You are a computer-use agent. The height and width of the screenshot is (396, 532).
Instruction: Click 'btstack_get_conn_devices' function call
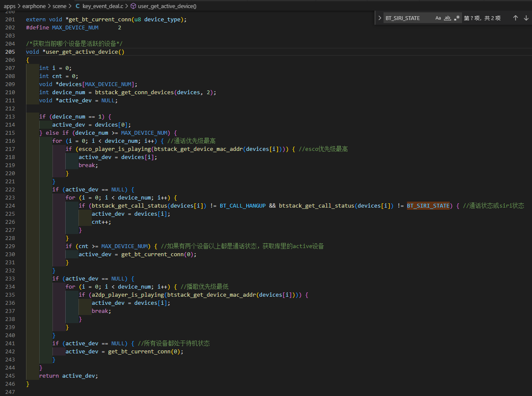135,92
